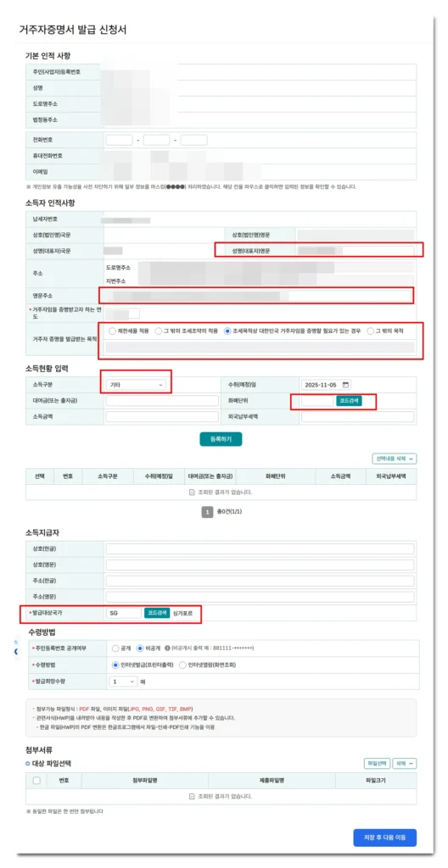Screen dimensions: 448x868
Task: Select the 그 밖의 조세조약의 적용 option
Action: pos(158,331)
